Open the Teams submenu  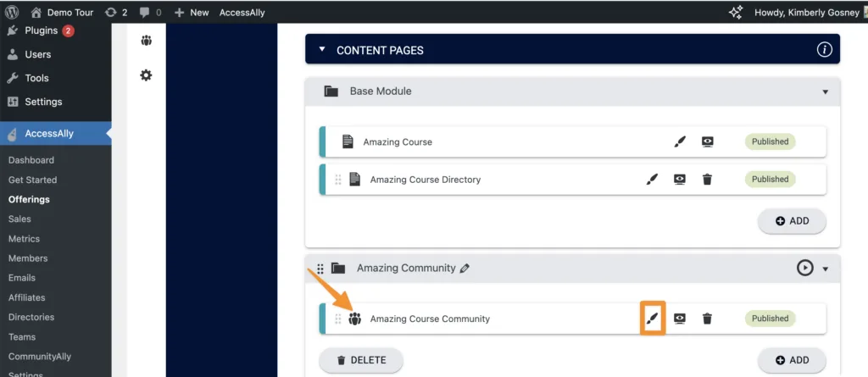pyautogui.click(x=21, y=337)
